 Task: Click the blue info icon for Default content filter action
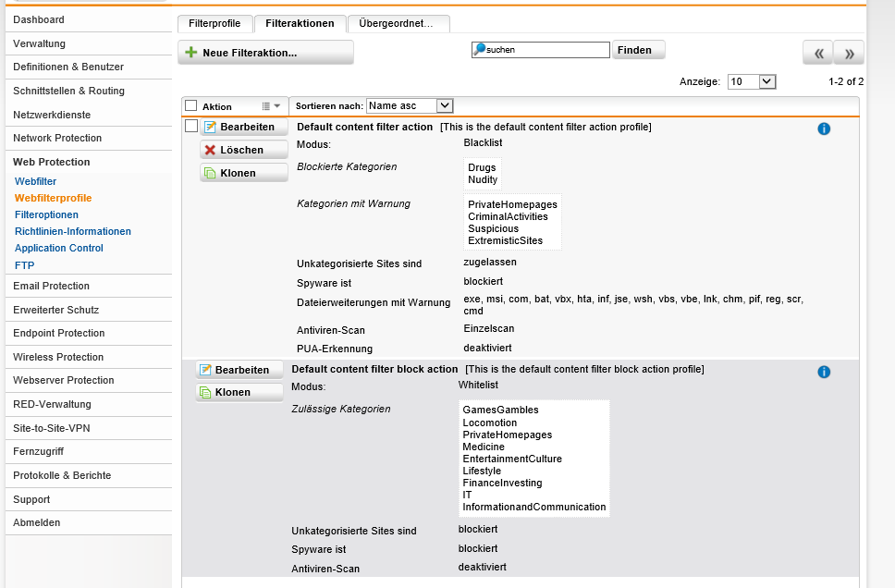824,129
